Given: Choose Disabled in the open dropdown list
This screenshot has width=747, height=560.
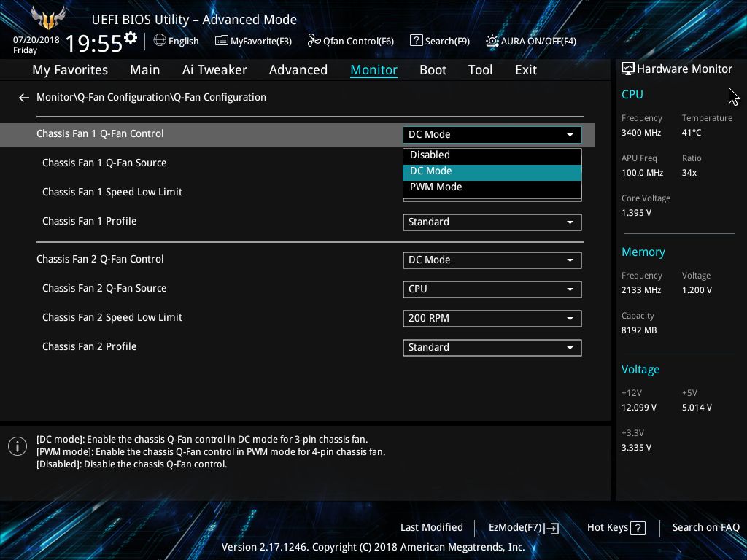Looking at the screenshot, I should point(492,155).
